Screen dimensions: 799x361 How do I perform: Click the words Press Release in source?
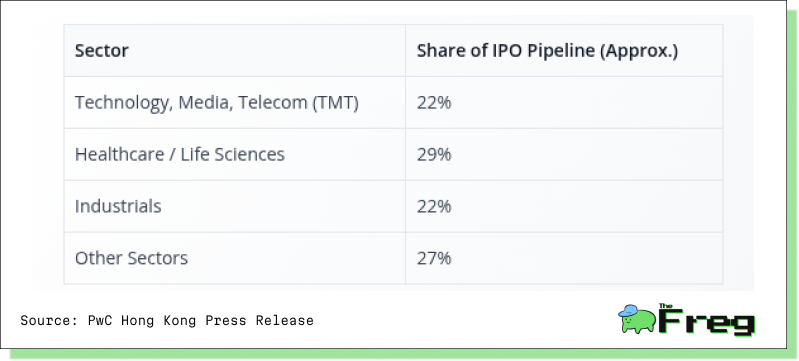[260, 321]
